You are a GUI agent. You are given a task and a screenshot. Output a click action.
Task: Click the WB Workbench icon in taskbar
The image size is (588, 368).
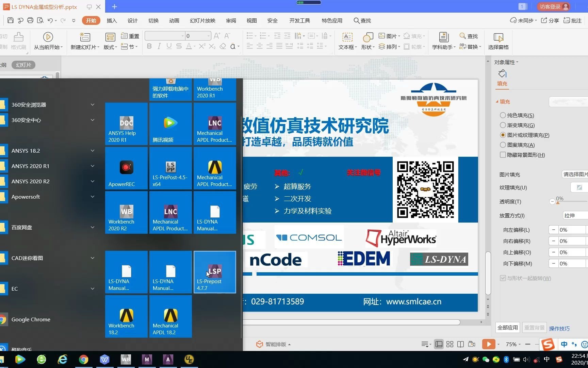click(x=126, y=359)
